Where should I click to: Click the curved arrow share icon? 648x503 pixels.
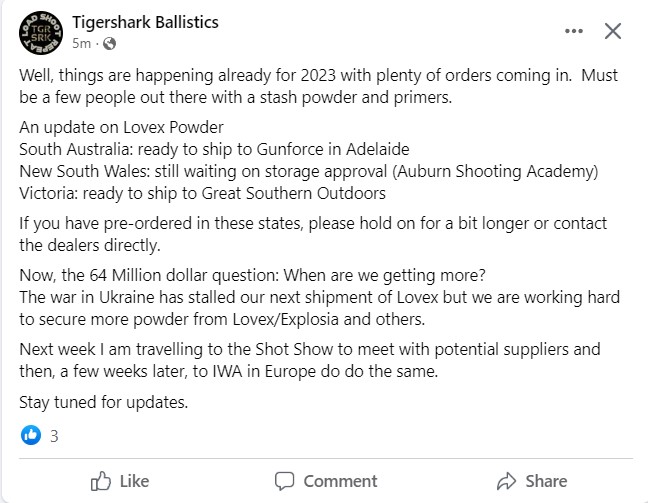coord(506,481)
